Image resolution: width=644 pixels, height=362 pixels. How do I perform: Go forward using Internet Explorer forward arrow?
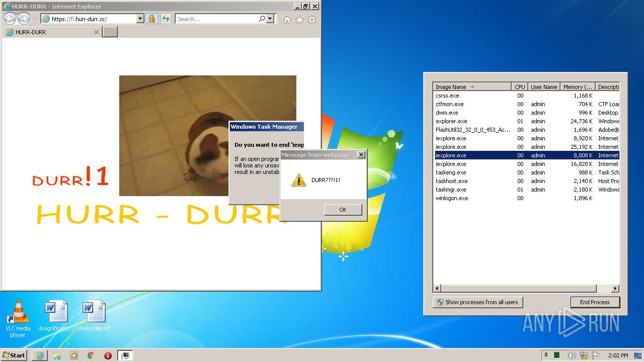24,19
